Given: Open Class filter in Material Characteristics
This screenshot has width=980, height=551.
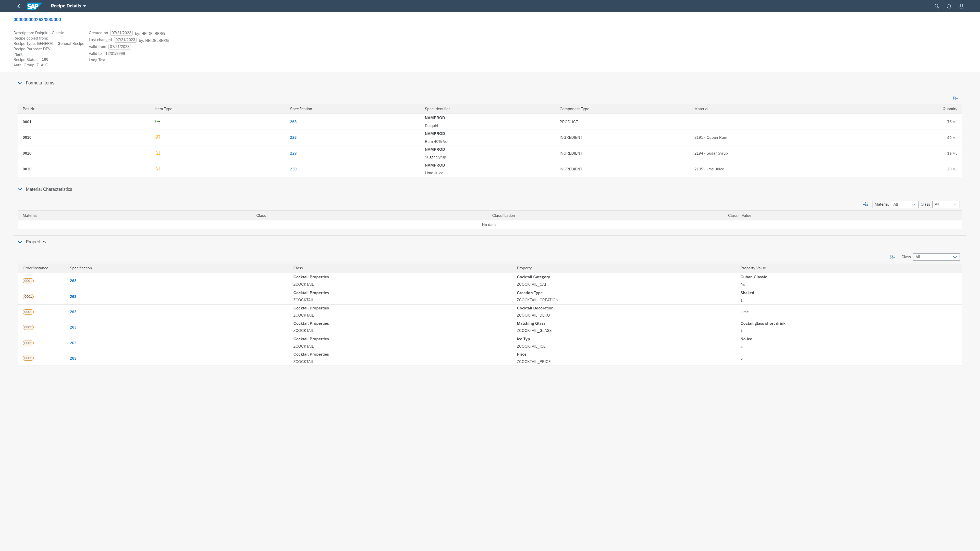Looking at the screenshot, I should tap(946, 205).
